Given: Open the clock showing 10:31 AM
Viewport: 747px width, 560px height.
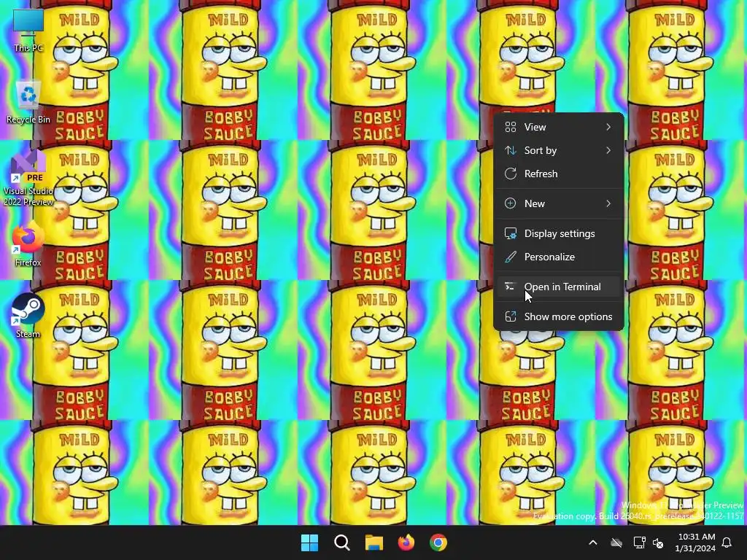Looking at the screenshot, I should pyautogui.click(x=695, y=542).
